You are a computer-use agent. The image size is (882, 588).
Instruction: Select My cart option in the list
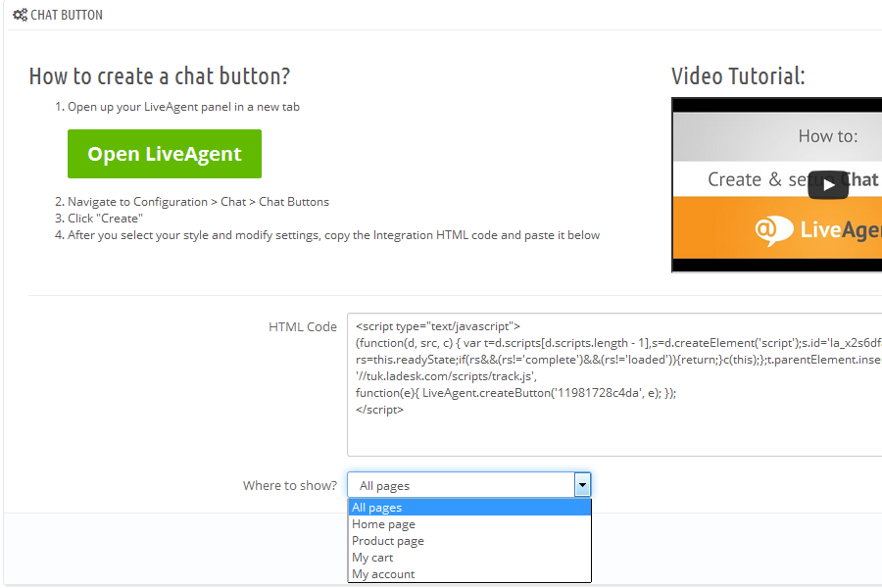tap(469, 558)
